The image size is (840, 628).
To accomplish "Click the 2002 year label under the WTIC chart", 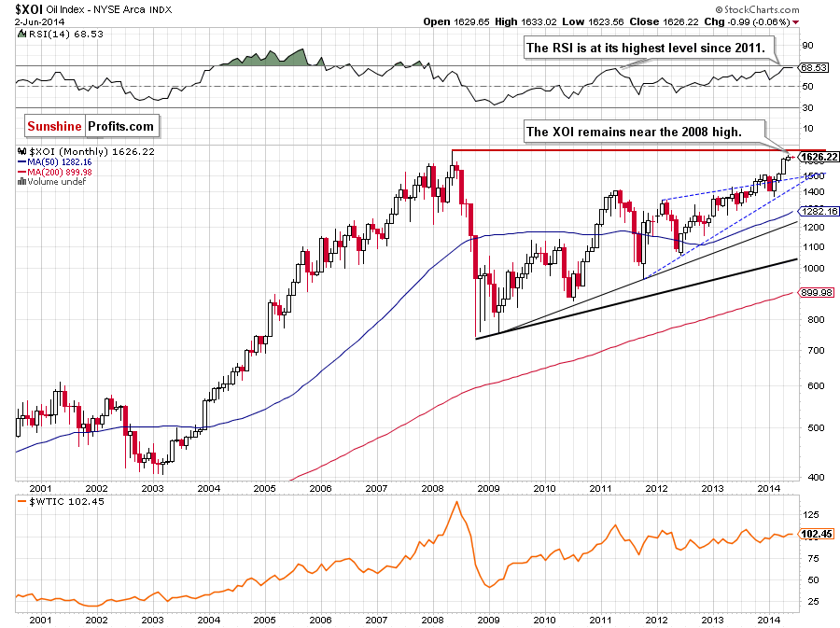I will pos(96,620).
